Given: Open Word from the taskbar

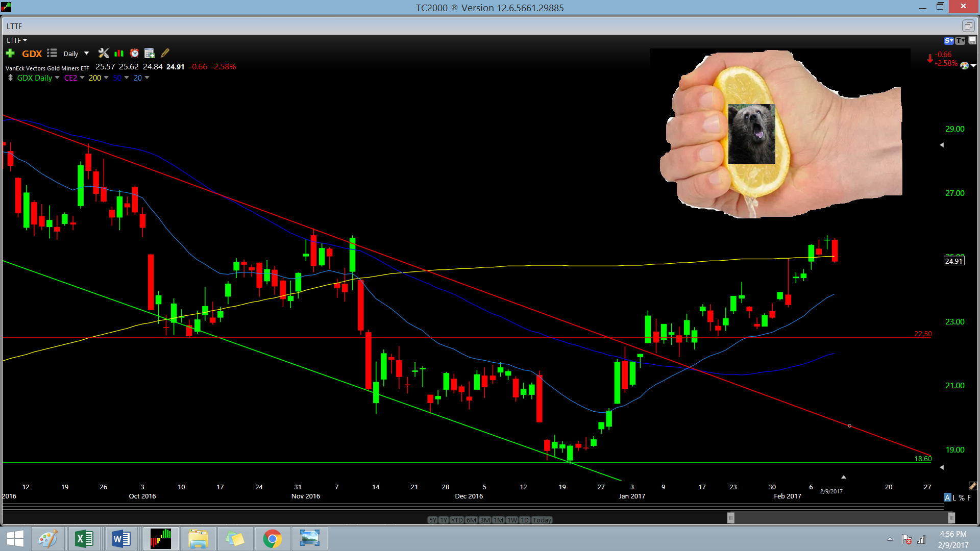Looking at the screenshot, I should click(x=121, y=539).
